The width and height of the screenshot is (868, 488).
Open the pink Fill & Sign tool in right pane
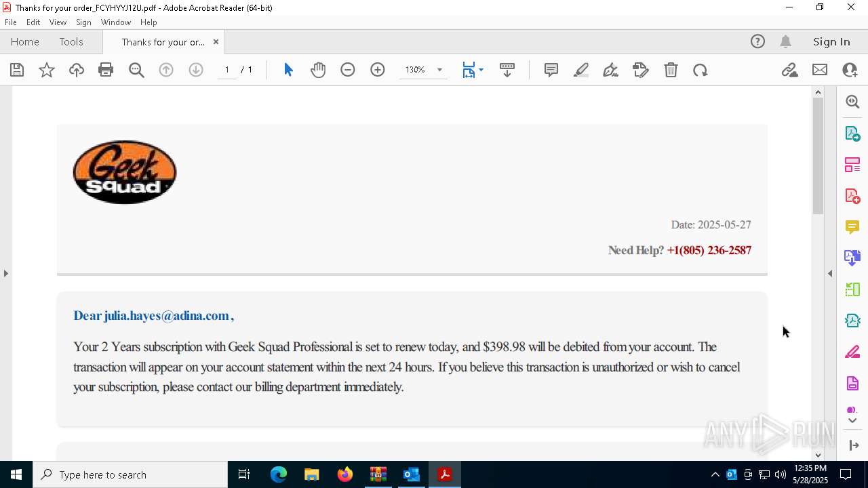coord(852,352)
